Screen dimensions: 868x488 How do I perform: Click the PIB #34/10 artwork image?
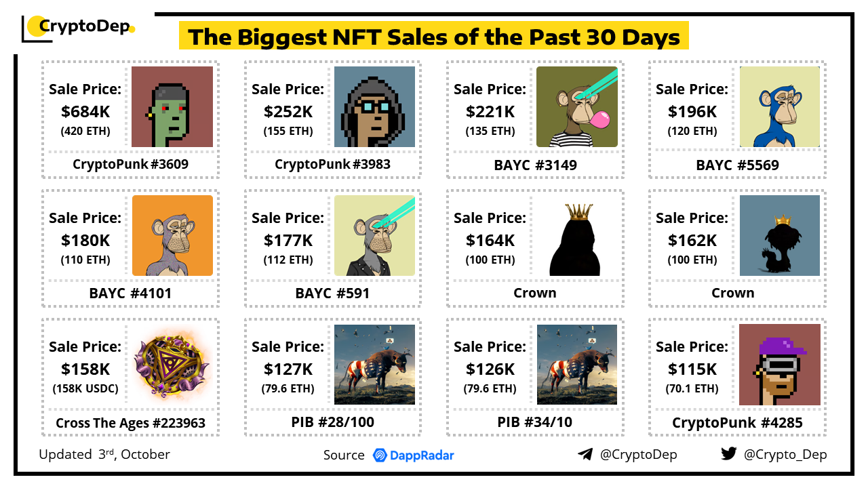pyautogui.click(x=576, y=365)
